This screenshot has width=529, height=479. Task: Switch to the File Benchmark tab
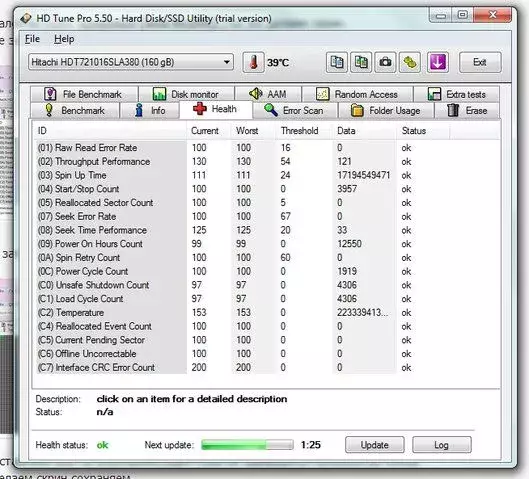pos(84,94)
